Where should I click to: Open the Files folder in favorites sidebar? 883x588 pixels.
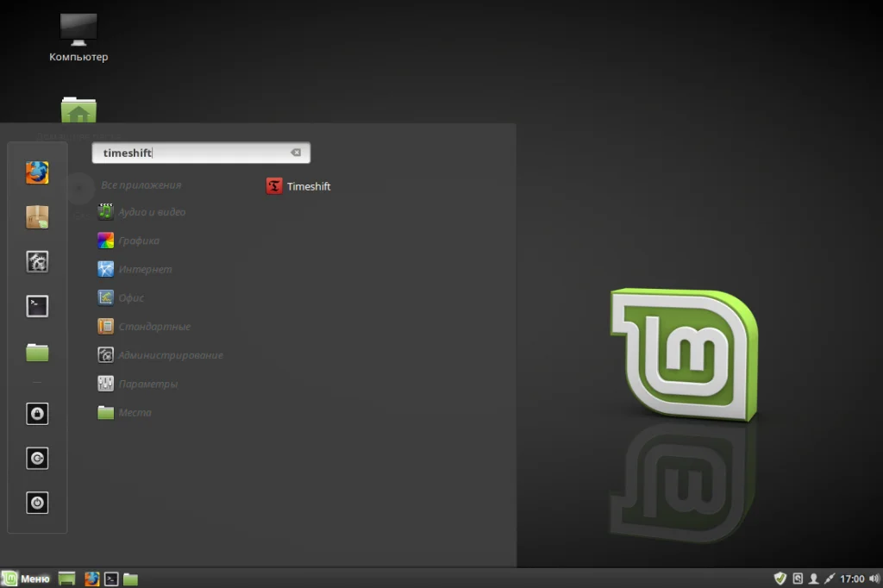[x=37, y=353]
